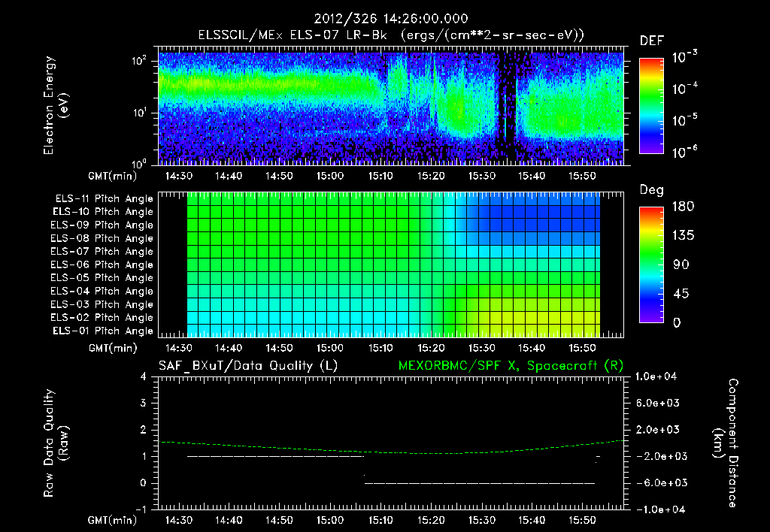This screenshot has width=770, height=532.
Task: Click the 10^-3 label on the DEF scale
Action: [684, 56]
